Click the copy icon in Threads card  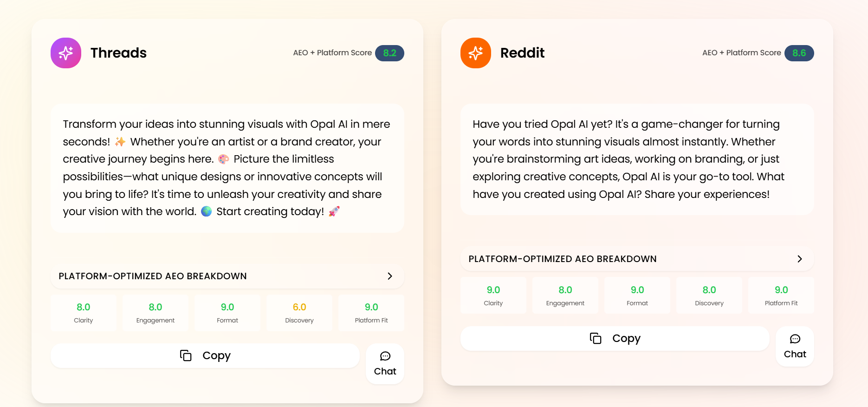[186, 355]
